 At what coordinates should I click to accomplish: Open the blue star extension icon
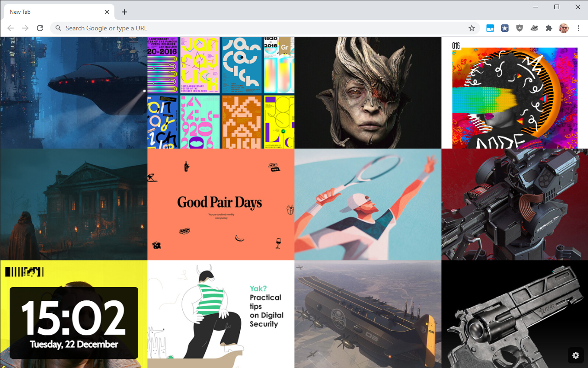pyautogui.click(x=505, y=28)
